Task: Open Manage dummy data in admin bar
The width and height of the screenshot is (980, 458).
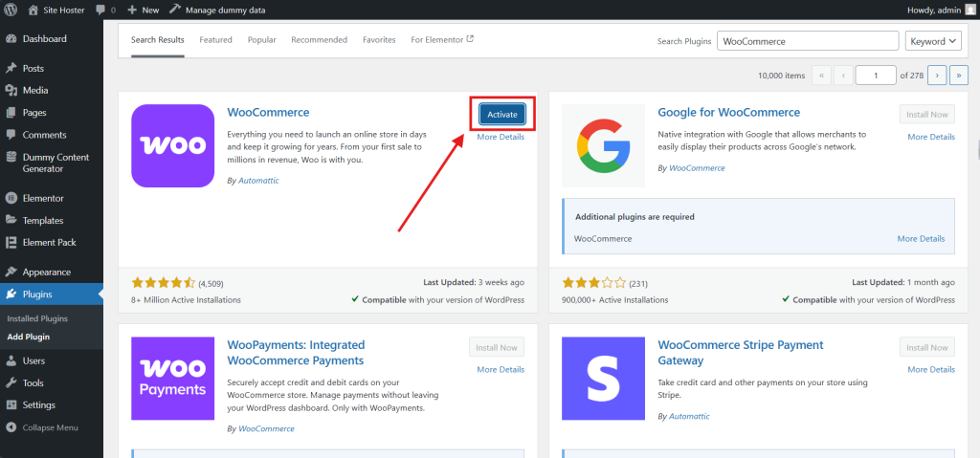Action: point(217,10)
